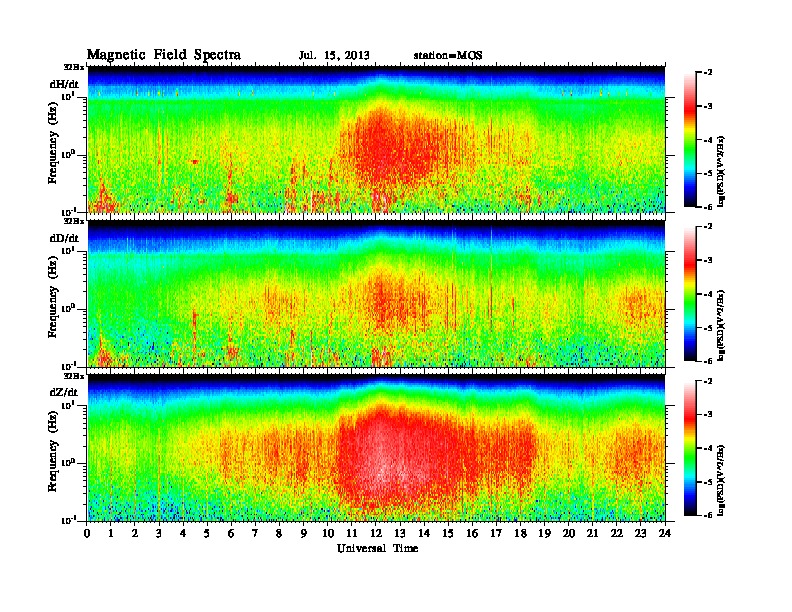Click the 'dH/dt' panel label

pyautogui.click(x=64, y=84)
